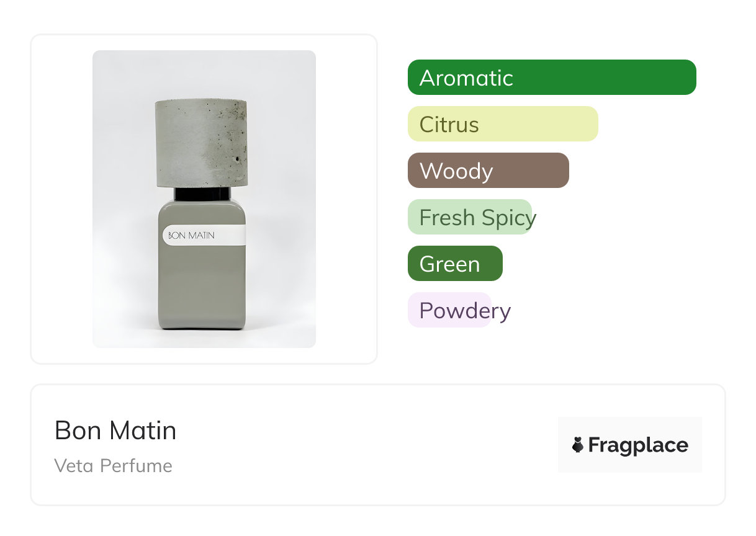Open the Veta Perfume brand link
The image size is (756, 536).
coord(114,466)
